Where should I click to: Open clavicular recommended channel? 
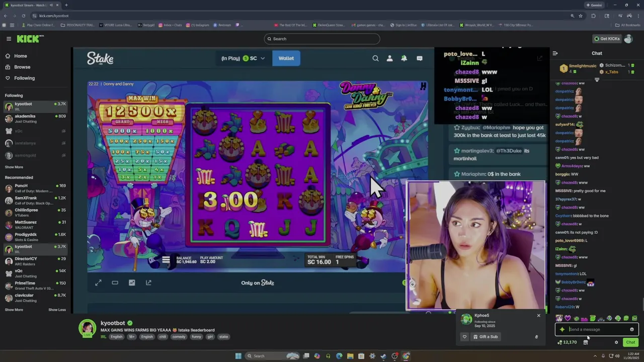[x=35, y=298]
